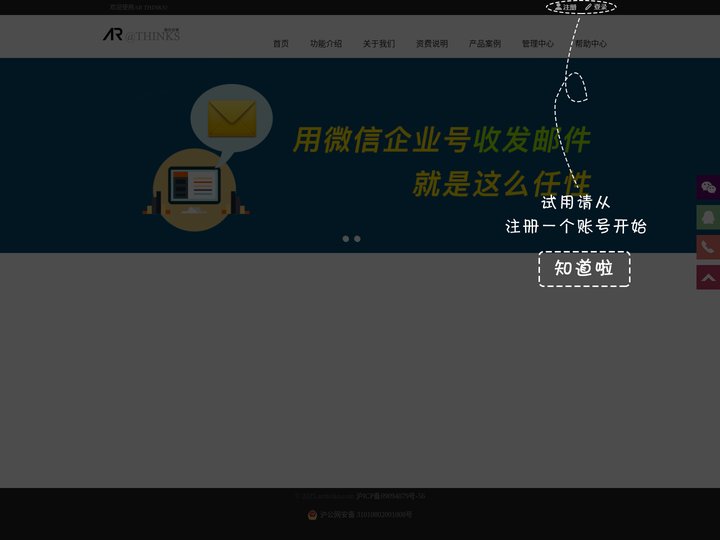Viewport: 720px width, 540px height.
Task: Go to the 首页 menu item
Action: [281, 44]
